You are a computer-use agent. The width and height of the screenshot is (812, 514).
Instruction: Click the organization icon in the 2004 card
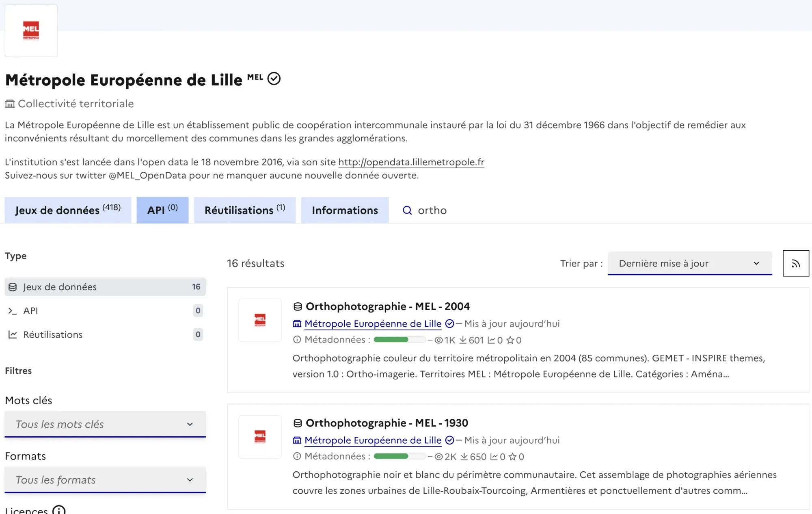tap(297, 324)
